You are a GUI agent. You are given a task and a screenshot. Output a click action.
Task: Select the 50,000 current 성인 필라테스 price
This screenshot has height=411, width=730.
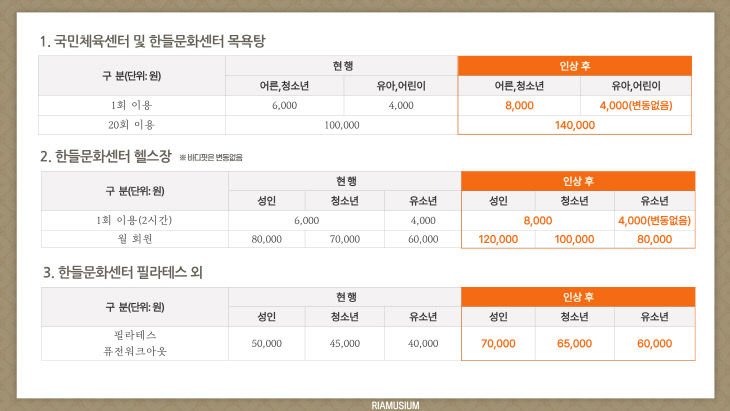267,343
